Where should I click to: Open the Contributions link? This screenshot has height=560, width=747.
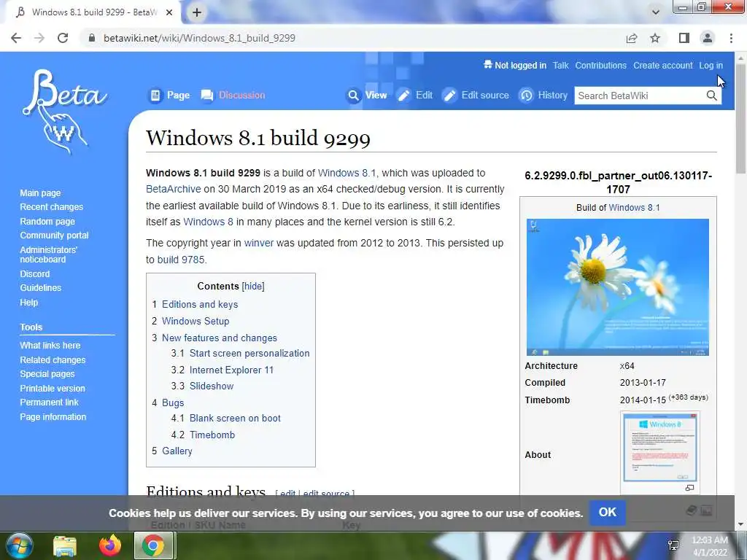click(601, 66)
